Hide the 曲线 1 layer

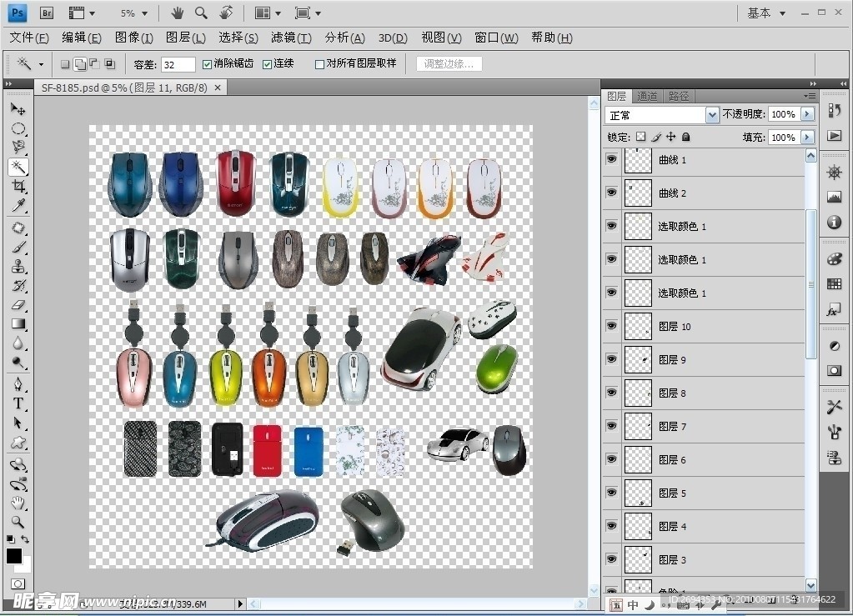pyautogui.click(x=612, y=159)
